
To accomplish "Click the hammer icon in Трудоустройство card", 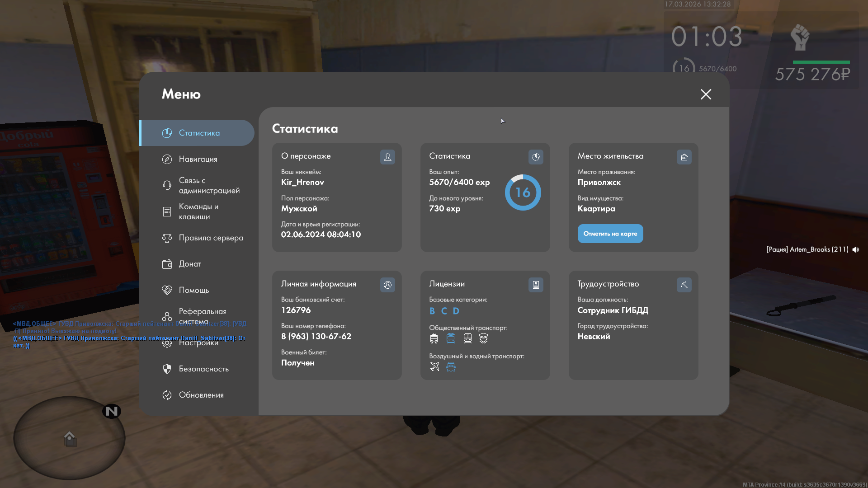I will pos(684,285).
